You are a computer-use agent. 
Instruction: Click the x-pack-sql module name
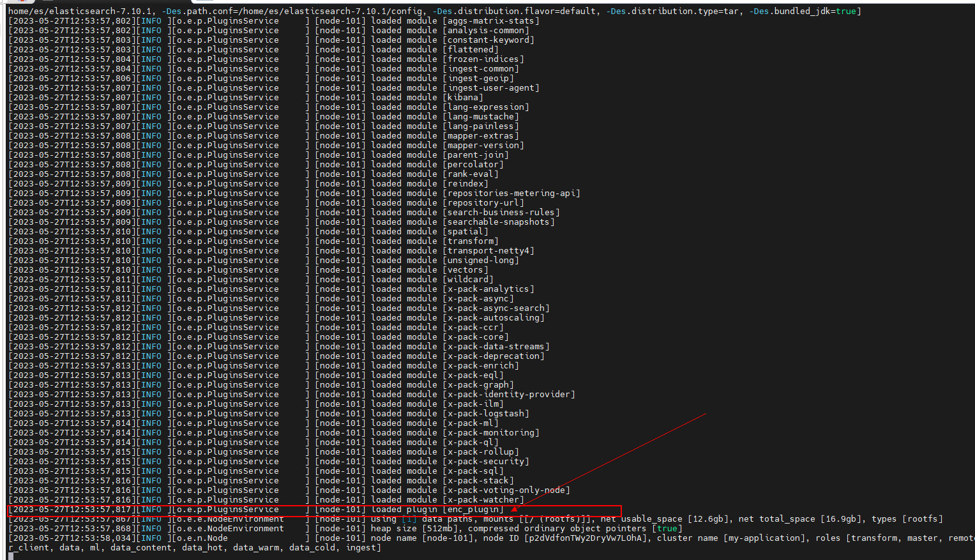[473, 471]
